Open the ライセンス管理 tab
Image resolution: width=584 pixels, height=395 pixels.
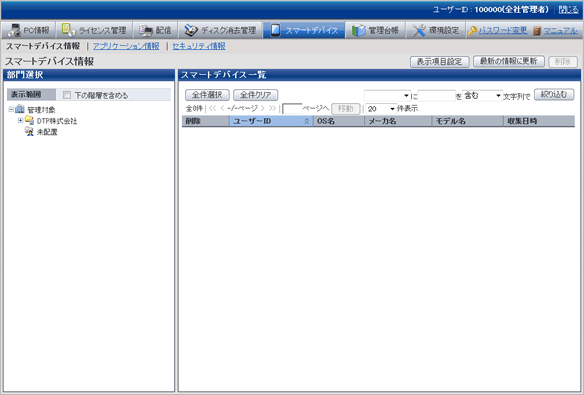tap(94, 30)
